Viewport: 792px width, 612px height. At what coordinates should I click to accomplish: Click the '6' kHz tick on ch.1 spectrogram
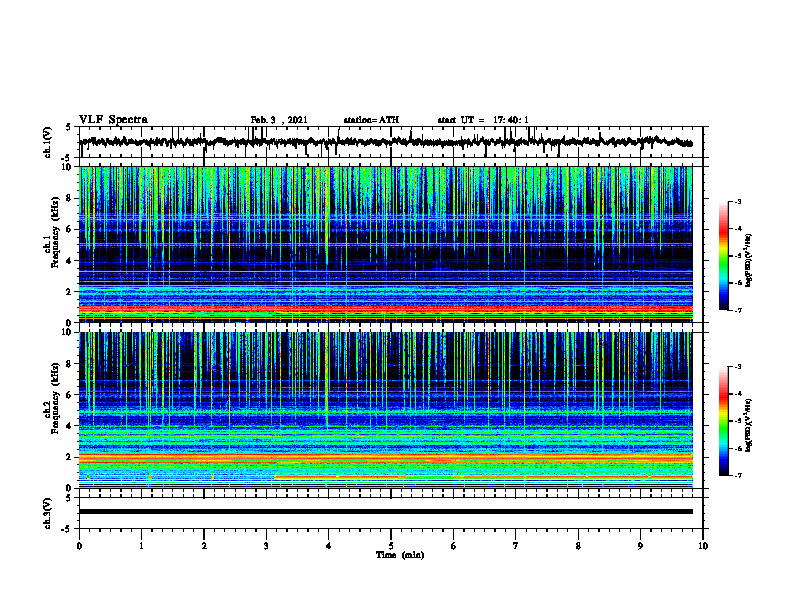point(70,229)
